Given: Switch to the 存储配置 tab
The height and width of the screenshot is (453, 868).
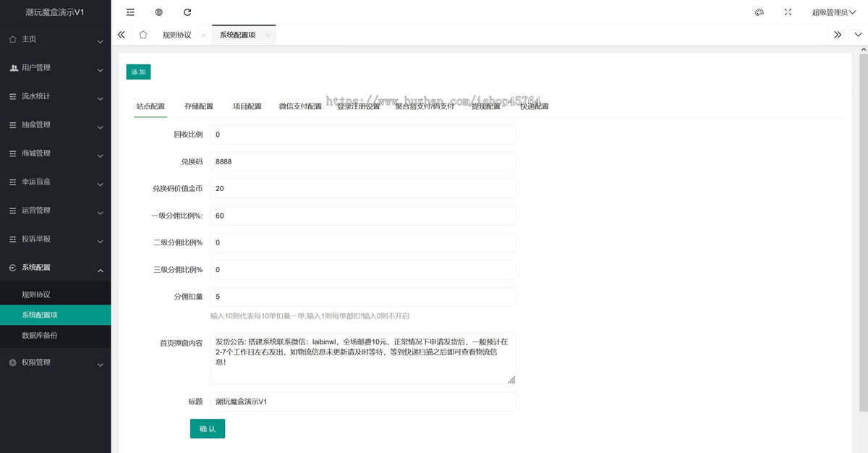Looking at the screenshot, I should tap(199, 106).
